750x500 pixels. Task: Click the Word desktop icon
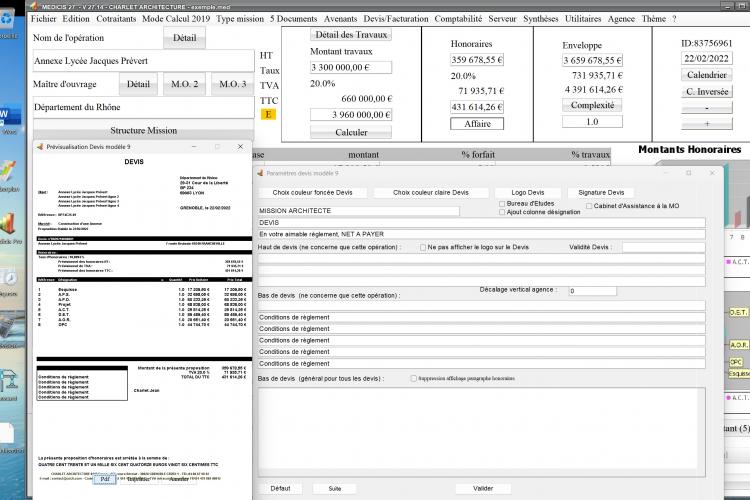(9, 119)
